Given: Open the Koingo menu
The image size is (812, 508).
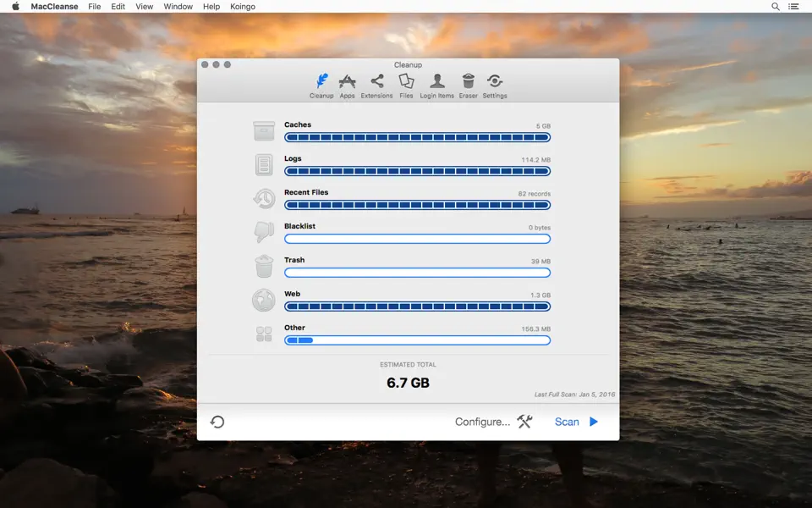Looking at the screenshot, I should click(243, 6).
